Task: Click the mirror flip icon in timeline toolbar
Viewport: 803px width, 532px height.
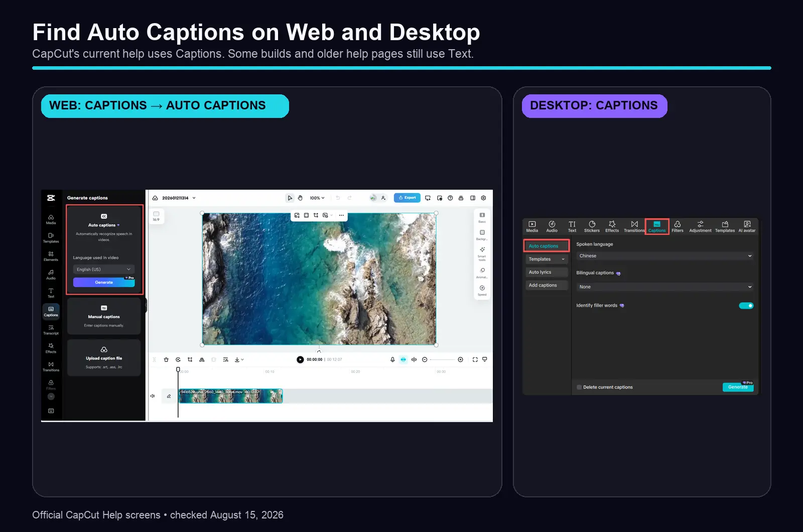Action: point(202,359)
